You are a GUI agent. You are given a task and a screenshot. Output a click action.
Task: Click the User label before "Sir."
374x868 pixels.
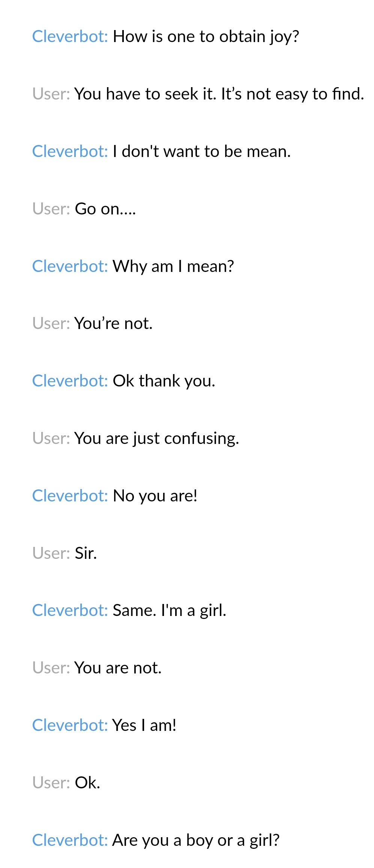[51, 554]
